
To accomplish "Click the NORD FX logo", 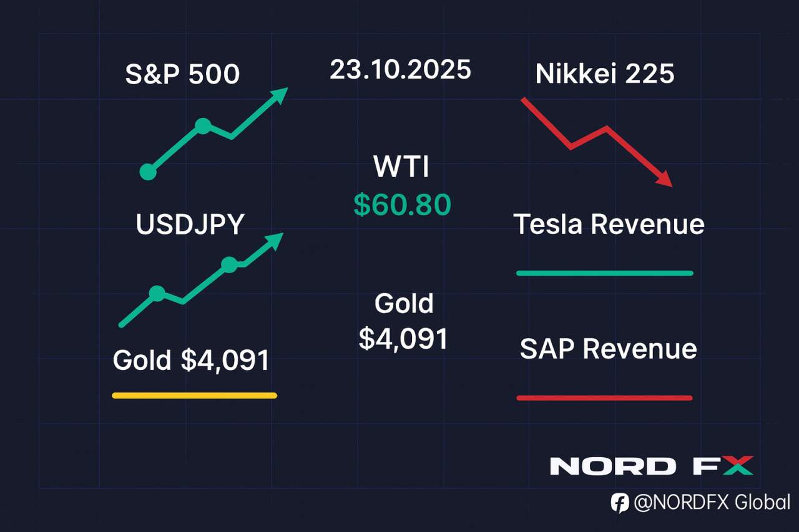I will (x=651, y=466).
